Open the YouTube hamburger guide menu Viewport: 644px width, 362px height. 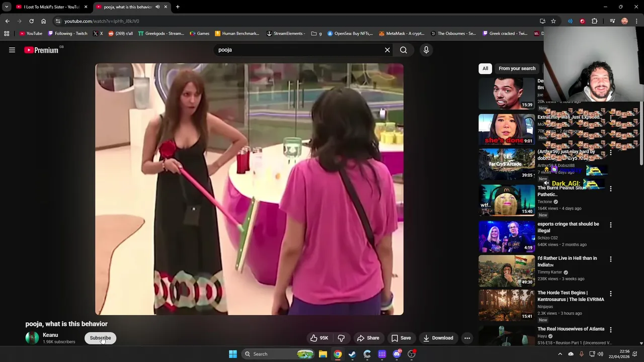[x=12, y=50]
